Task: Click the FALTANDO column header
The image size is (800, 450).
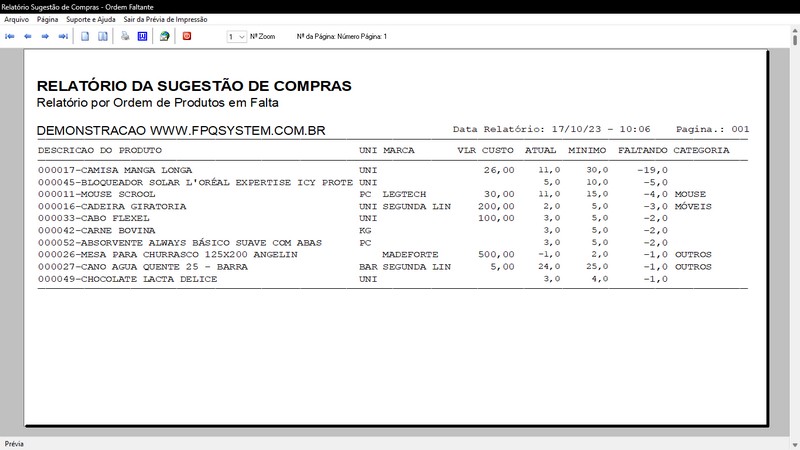Action: [642, 151]
